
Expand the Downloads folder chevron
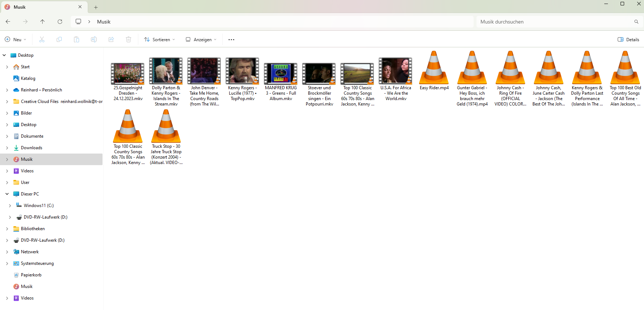coord(7,148)
